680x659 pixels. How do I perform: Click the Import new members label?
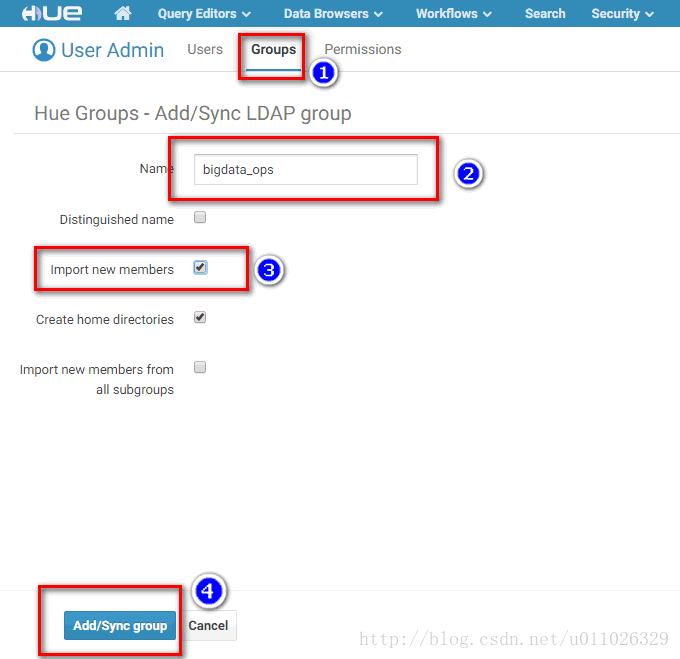point(112,270)
